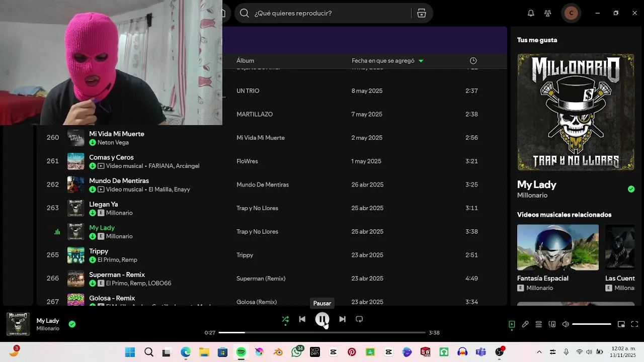The height and width of the screenshot is (362, 644).
Task: Enter full screen mode
Action: 634,324
